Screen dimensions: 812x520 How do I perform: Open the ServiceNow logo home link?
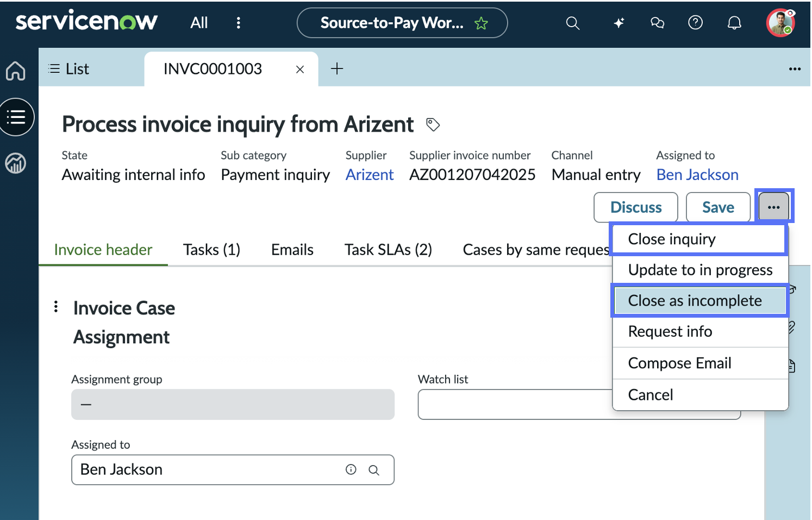(x=86, y=22)
